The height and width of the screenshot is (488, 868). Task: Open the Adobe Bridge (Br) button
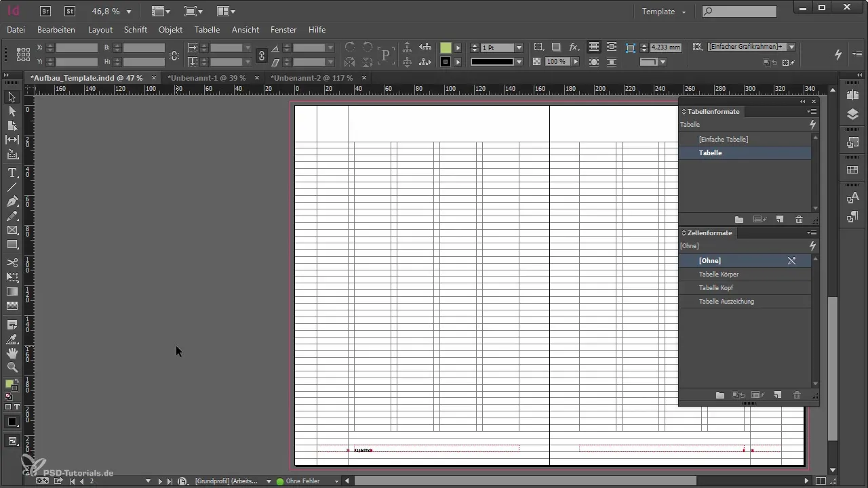45,11
